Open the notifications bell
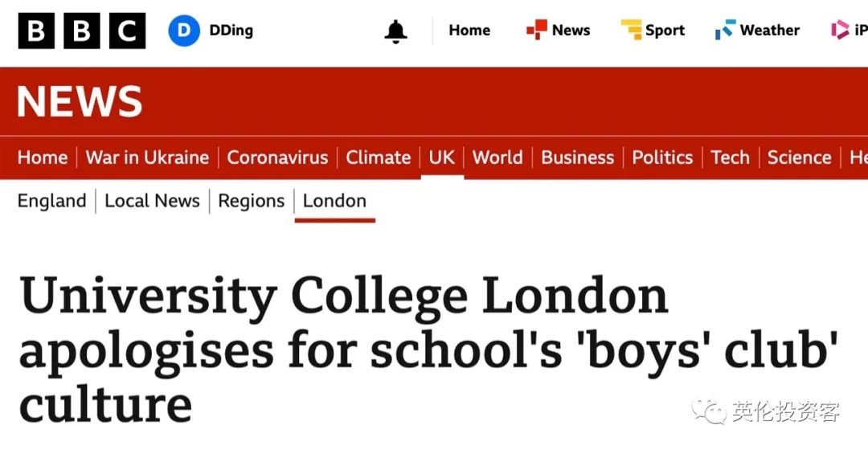868x450 pixels. point(395,31)
